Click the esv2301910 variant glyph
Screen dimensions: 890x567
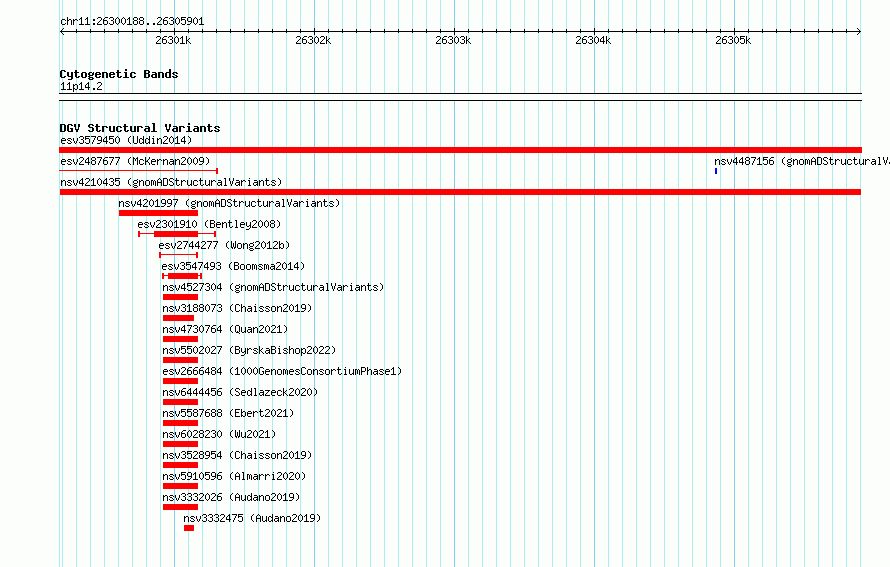click(x=177, y=234)
